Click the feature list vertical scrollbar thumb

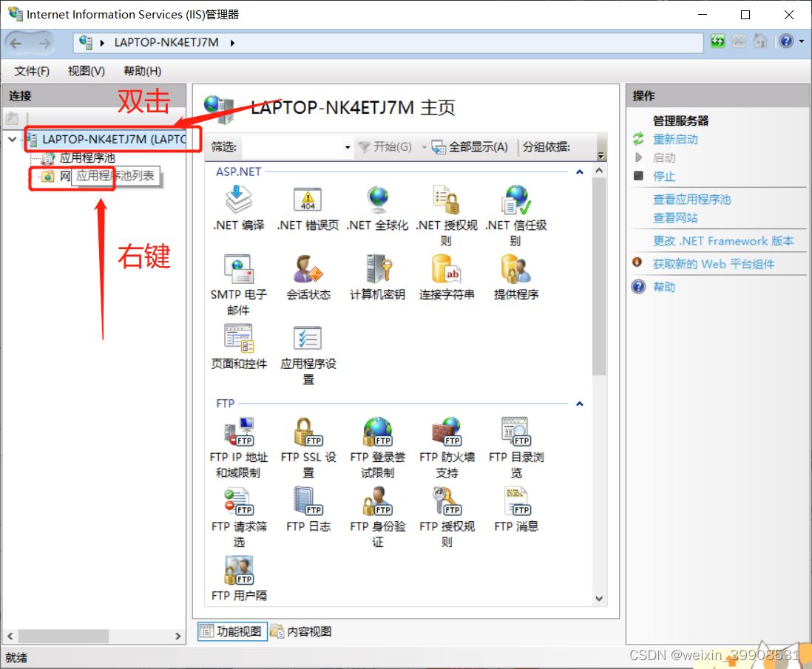coord(599,276)
